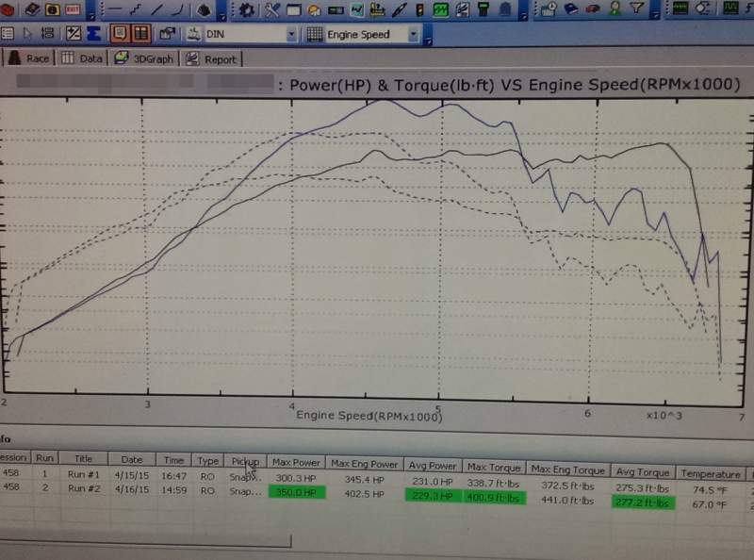This screenshot has width=754, height=560.
Task: Click the driver person icon
Action: click(x=615, y=9)
